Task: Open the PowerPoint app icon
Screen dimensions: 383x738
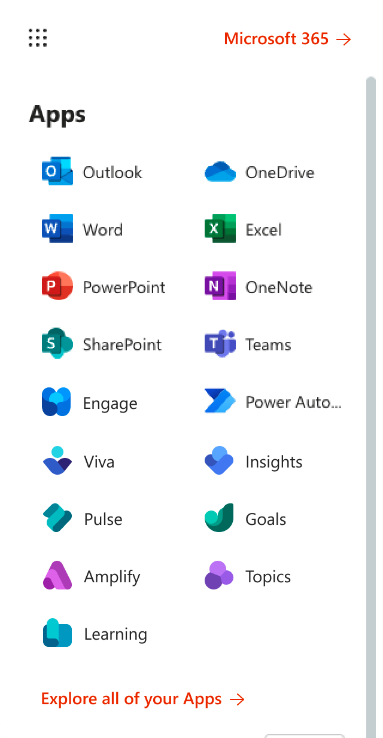Action: [57, 286]
